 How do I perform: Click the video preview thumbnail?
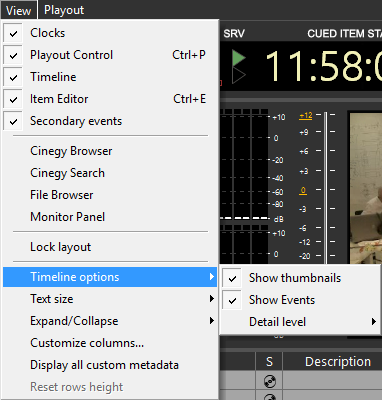[366, 188]
